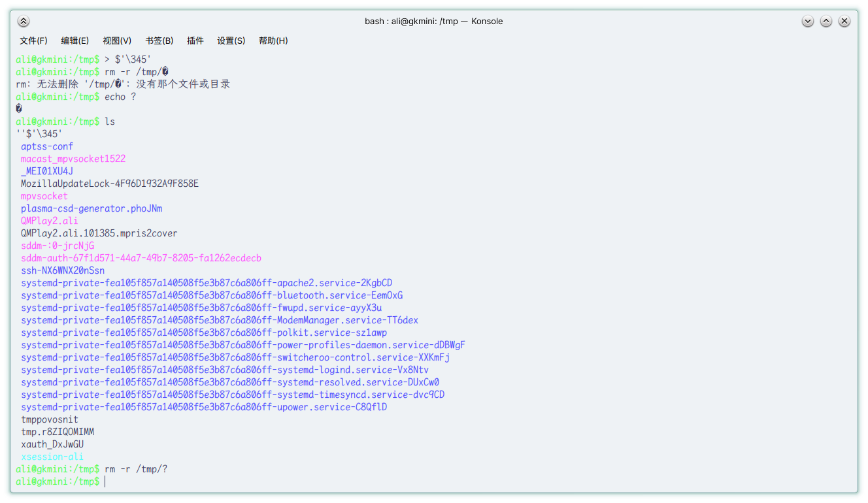The image size is (868, 503).
Task: Click the tmppovosnit file name
Action: click(x=50, y=419)
